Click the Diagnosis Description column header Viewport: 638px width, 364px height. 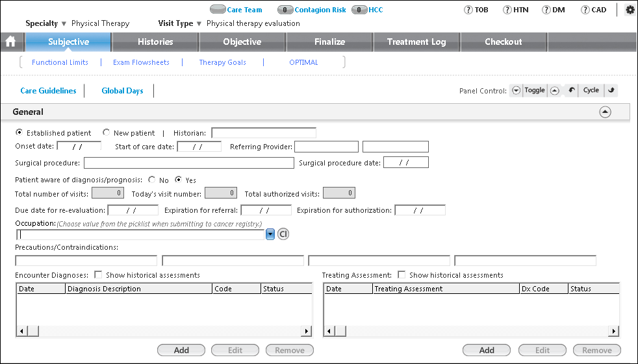point(139,289)
